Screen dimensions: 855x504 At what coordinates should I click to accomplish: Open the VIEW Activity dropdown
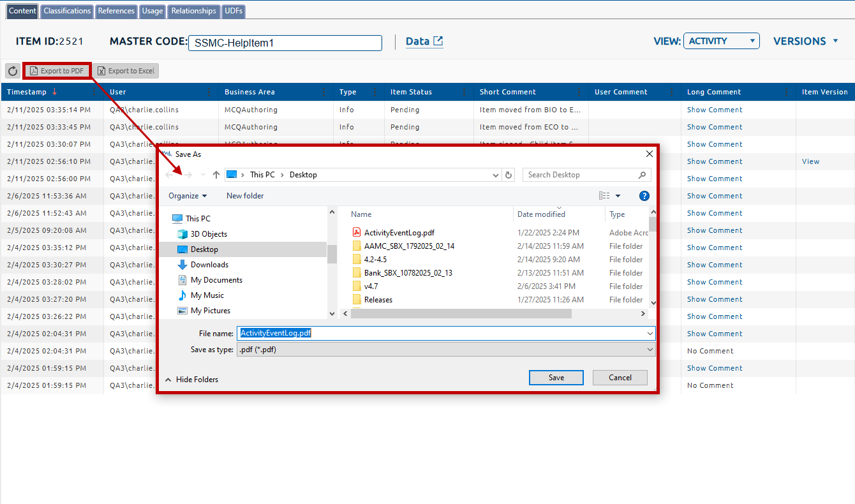721,41
